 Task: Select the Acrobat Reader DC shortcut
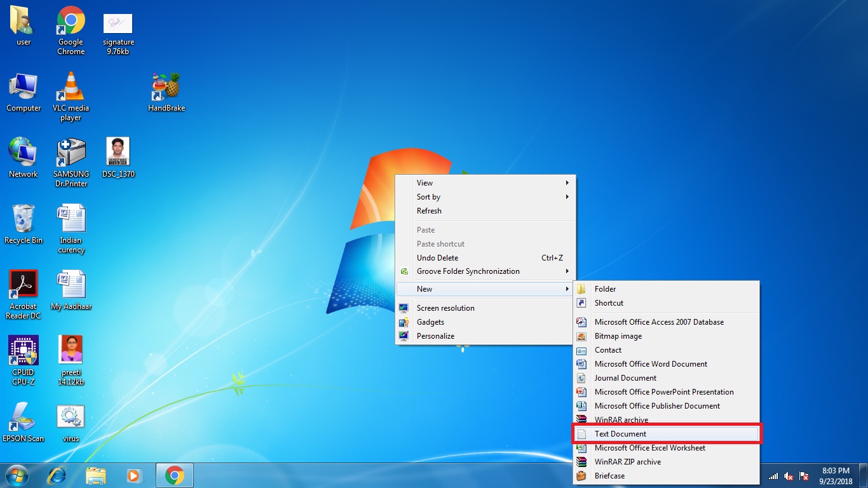[x=23, y=295]
